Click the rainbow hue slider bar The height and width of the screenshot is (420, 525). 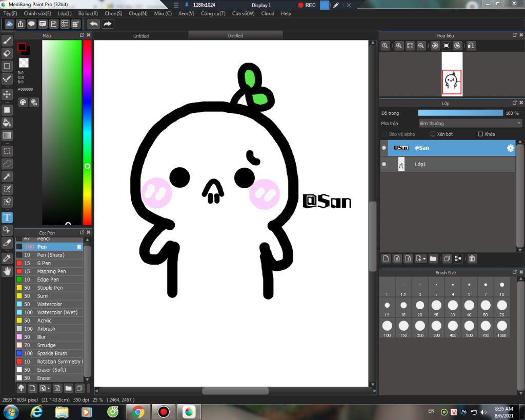click(87, 133)
